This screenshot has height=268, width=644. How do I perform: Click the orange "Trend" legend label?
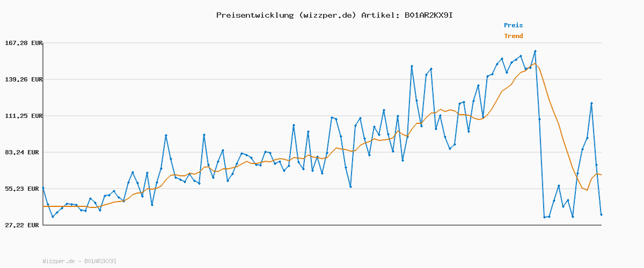click(x=513, y=36)
